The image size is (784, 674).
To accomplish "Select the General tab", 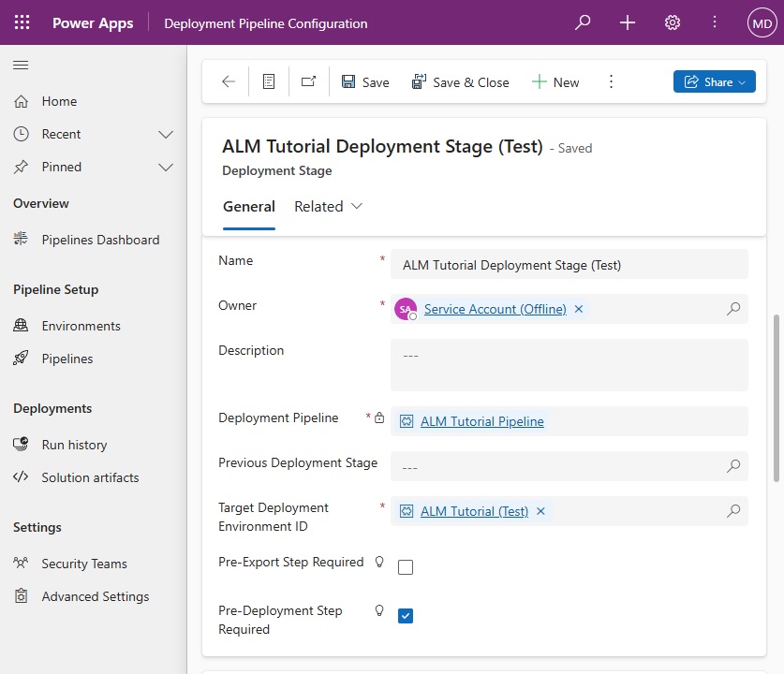I will (x=249, y=206).
